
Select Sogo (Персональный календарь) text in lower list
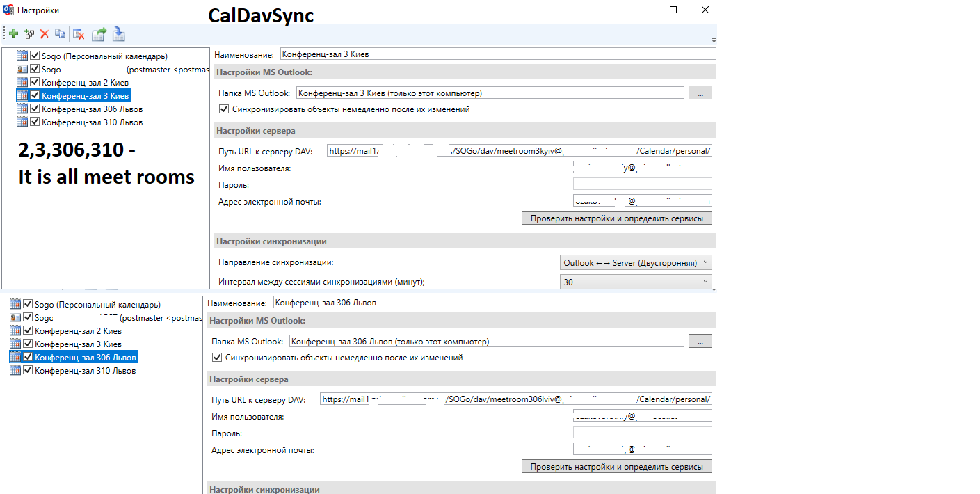[97, 304]
